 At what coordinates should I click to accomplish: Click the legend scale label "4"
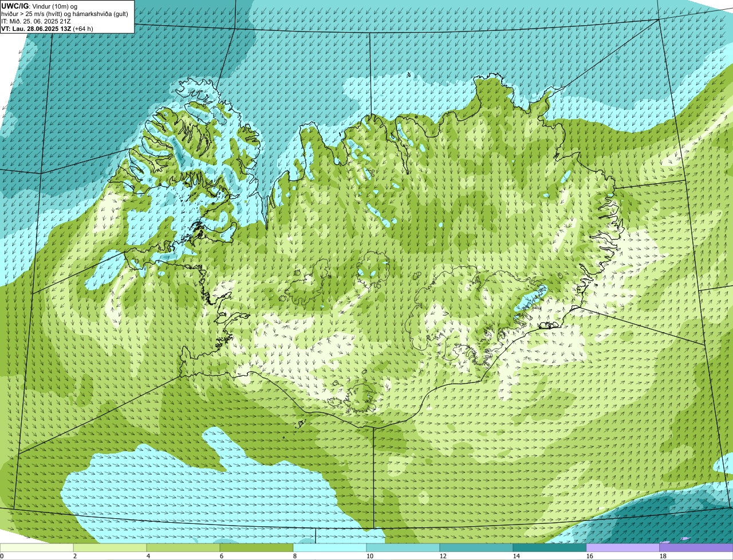(x=148, y=556)
